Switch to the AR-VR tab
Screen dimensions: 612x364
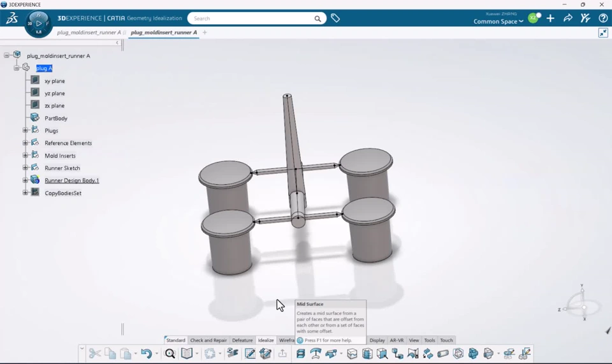tap(397, 340)
